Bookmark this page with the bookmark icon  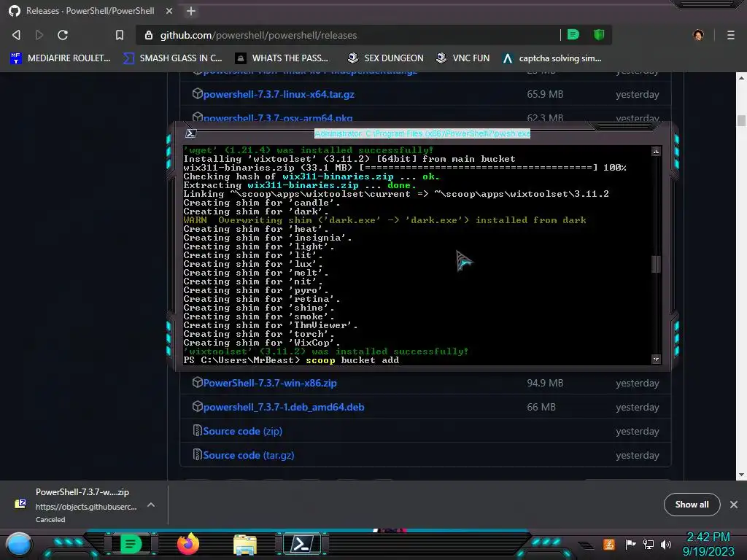click(120, 35)
